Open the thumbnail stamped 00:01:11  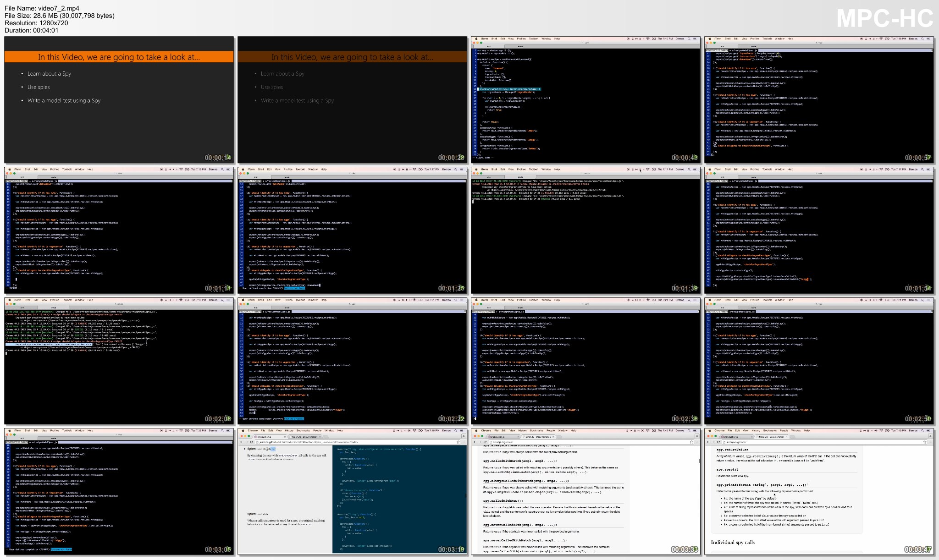[x=119, y=231]
